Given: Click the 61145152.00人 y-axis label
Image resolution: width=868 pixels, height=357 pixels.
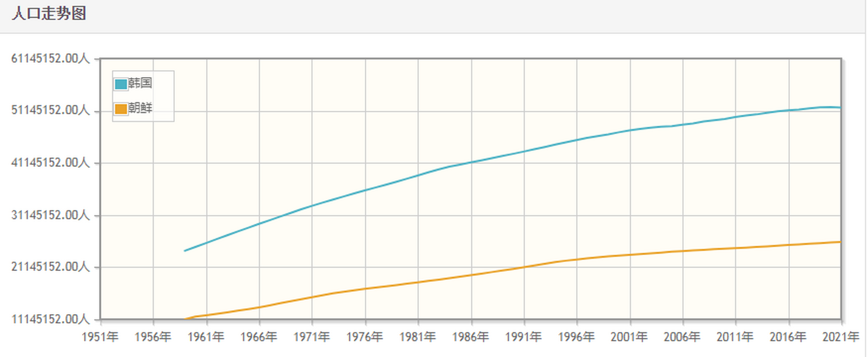Looking at the screenshot, I should (51, 59).
